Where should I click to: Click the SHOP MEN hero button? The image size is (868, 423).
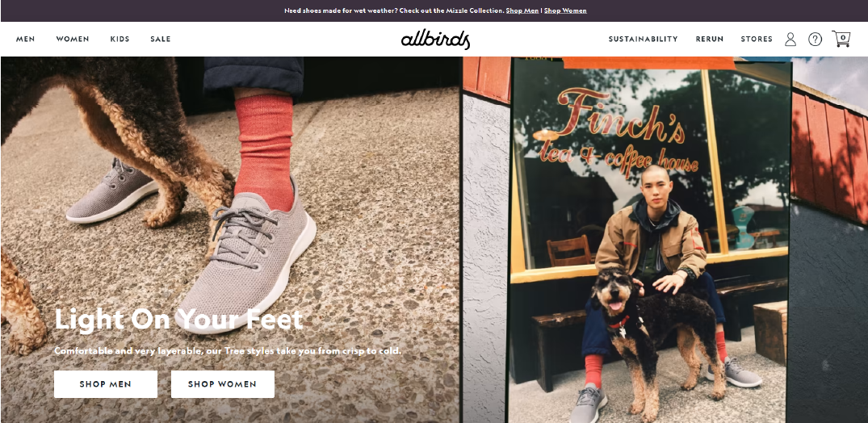point(106,384)
